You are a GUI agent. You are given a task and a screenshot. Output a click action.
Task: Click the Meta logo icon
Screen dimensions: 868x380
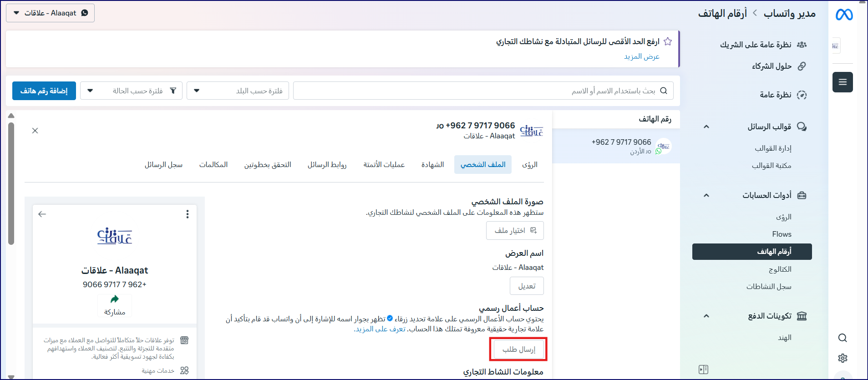844,15
